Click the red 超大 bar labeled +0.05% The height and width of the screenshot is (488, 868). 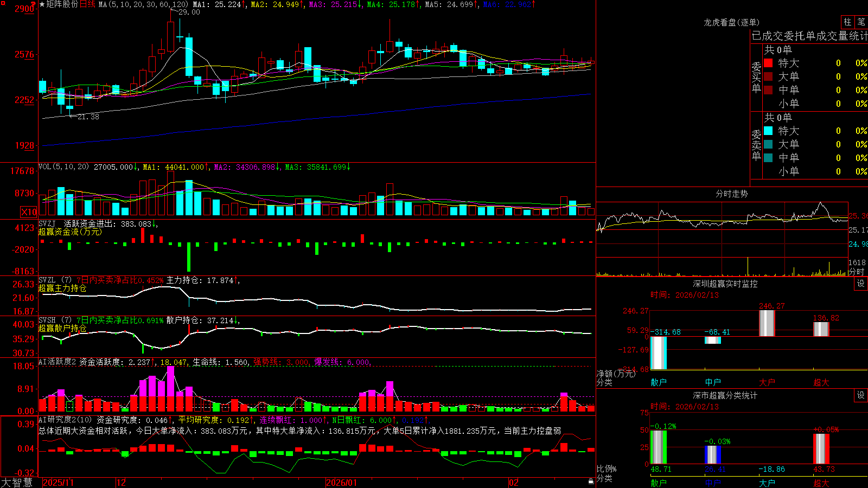(x=821, y=449)
